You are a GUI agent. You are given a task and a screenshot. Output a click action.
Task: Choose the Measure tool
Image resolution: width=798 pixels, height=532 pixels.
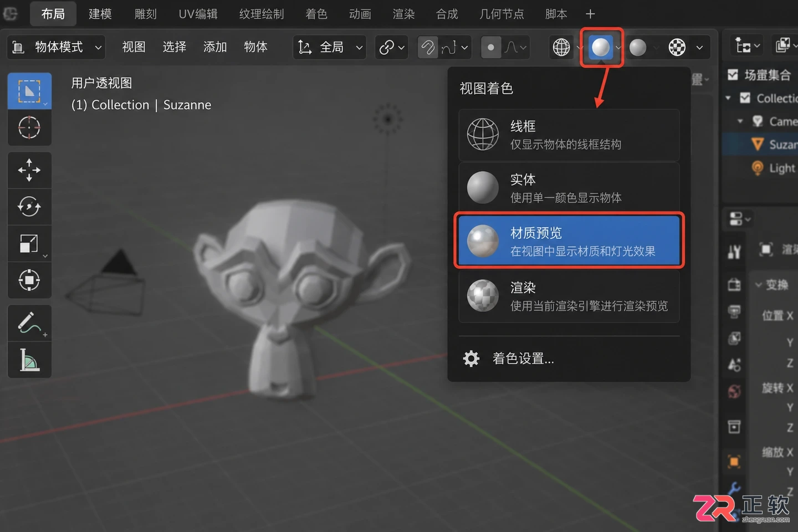coord(29,360)
